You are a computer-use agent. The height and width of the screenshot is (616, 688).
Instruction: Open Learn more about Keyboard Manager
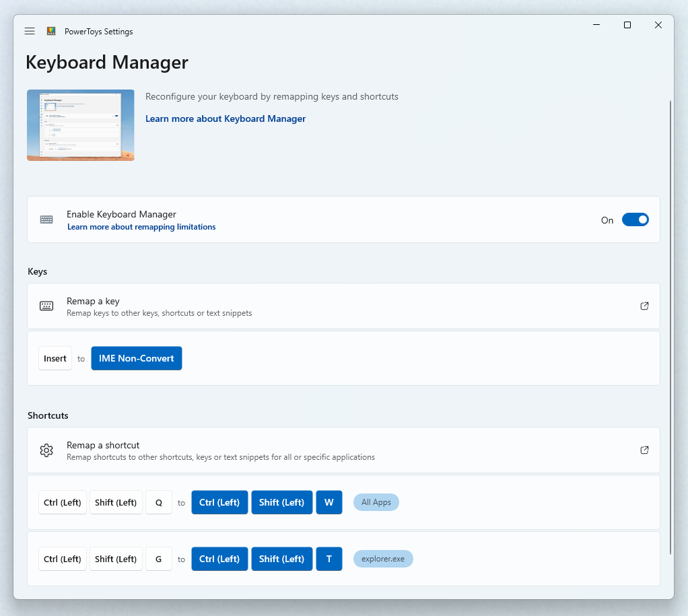coord(226,118)
